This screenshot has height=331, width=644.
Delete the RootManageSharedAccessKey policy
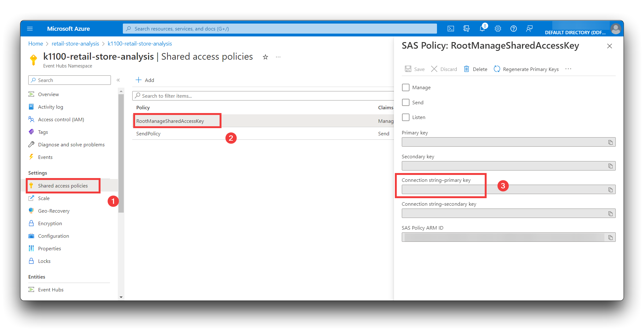476,69
